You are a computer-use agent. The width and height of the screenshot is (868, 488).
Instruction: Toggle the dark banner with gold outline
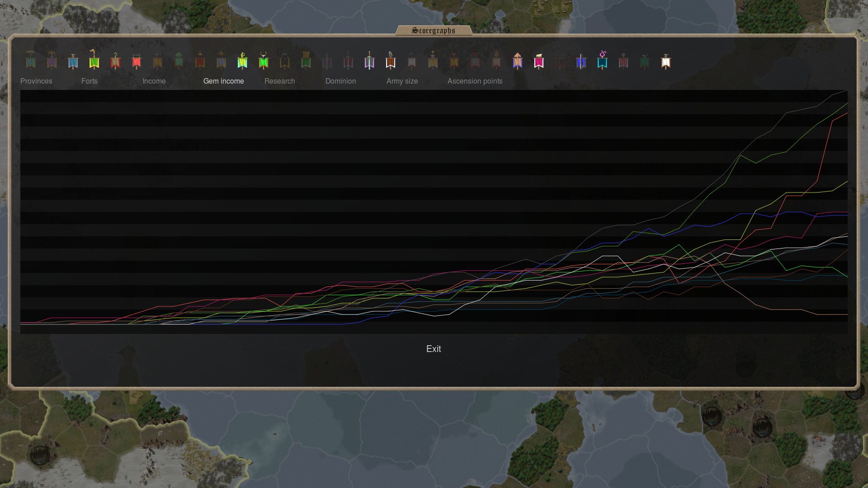point(285,61)
